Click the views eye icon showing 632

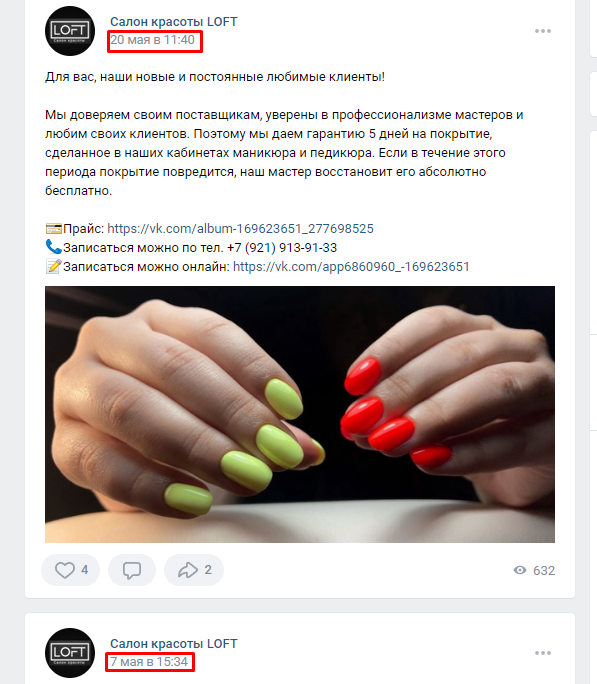tap(520, 570)
